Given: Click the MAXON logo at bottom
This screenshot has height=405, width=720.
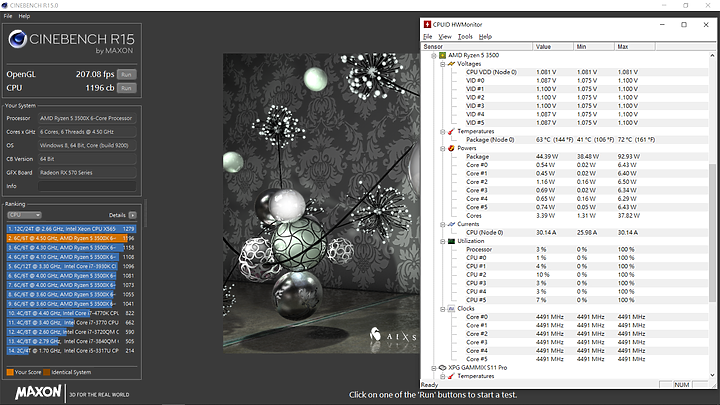Looking at the screenshot, I should (38, 392).
